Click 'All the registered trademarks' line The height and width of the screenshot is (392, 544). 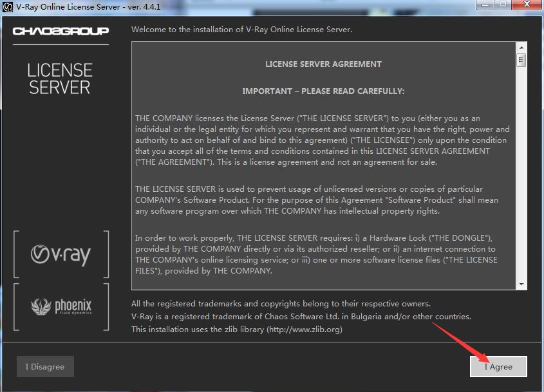[x=281, y=304]
